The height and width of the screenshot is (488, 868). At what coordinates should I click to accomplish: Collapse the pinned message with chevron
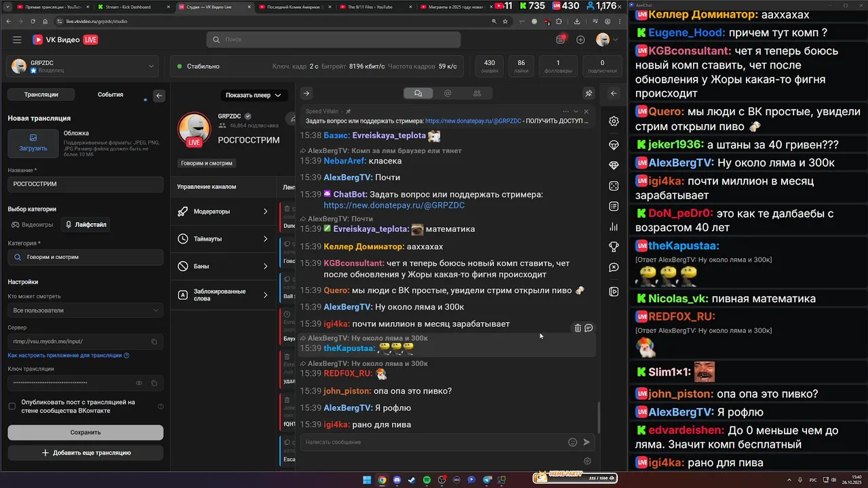click(576, 111)
